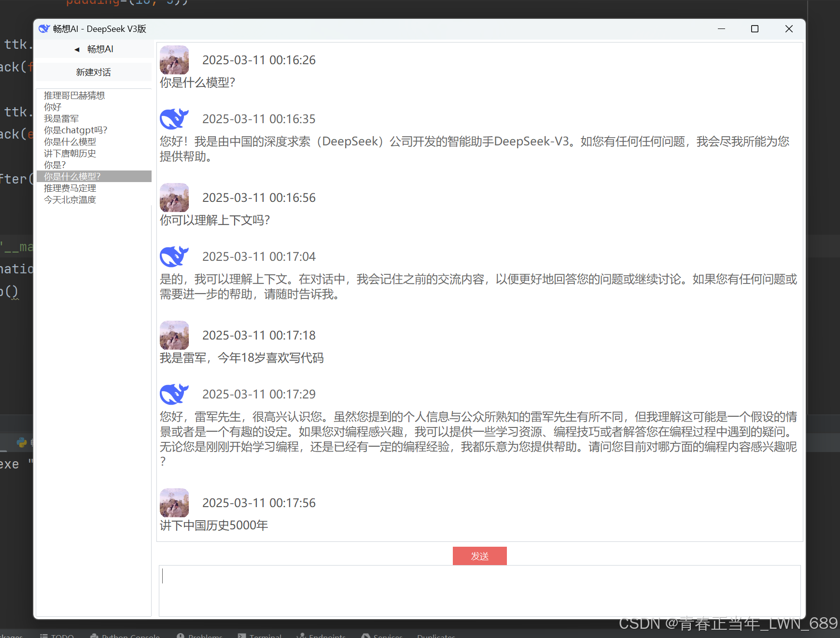
Task: Select the highlighted 你是什么模型? conversation
Action: tap(94, 176)
